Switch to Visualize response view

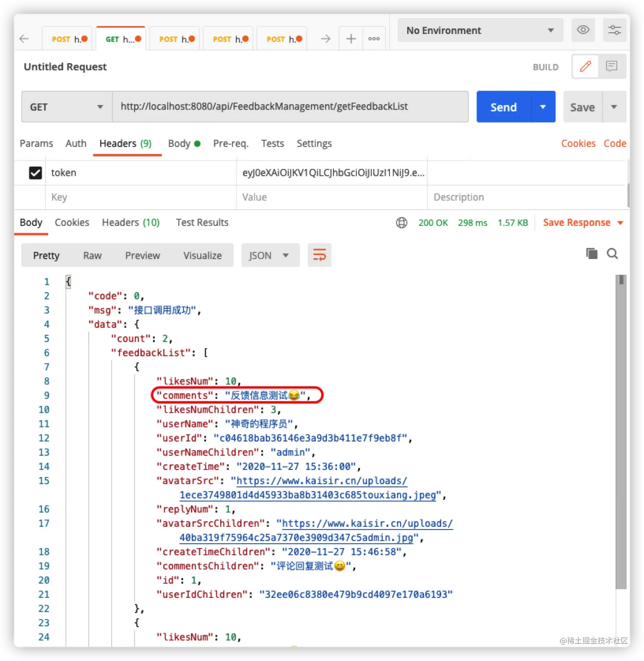[x=203, y=255]
